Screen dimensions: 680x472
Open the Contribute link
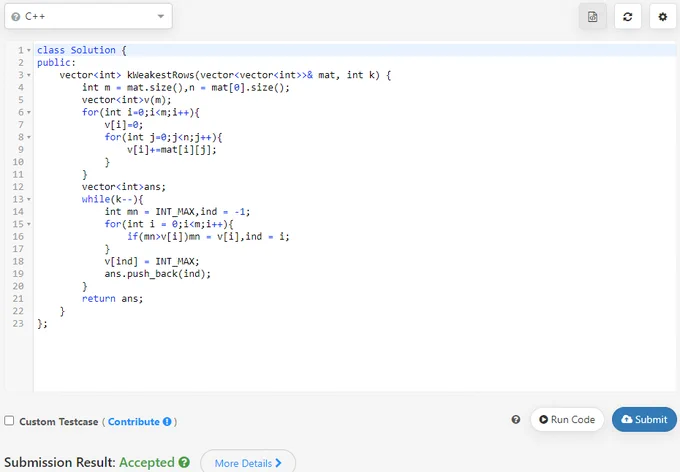pyautogui.click(x=134, y=422)
